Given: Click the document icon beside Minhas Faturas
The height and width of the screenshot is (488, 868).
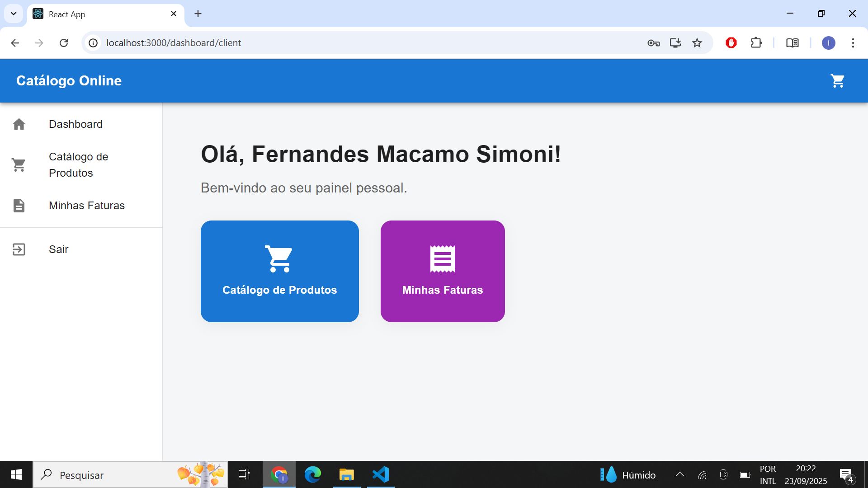Looking at the screenshot, I should (19, 206).
